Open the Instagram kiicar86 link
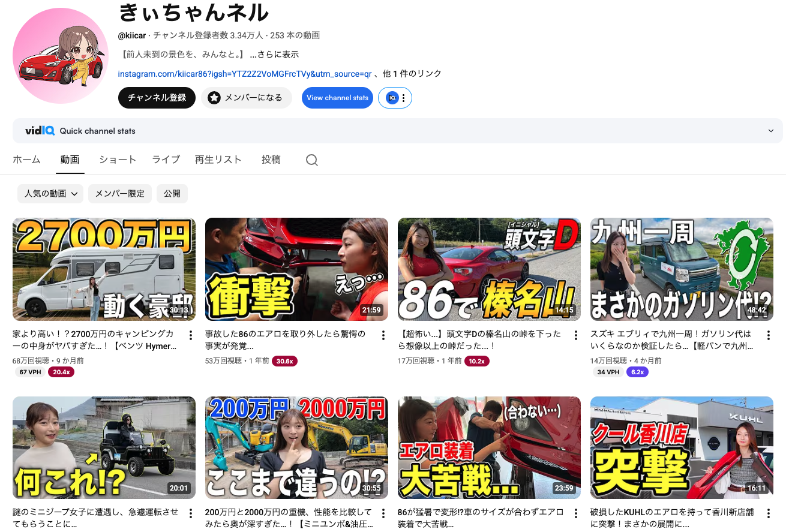 pyautogui.click(x=245, y=74)
